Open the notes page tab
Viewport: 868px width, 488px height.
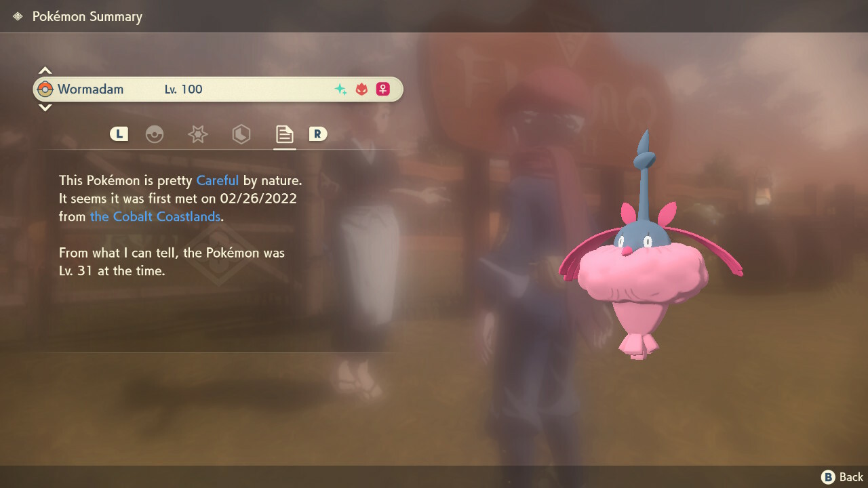pos(284,134)
